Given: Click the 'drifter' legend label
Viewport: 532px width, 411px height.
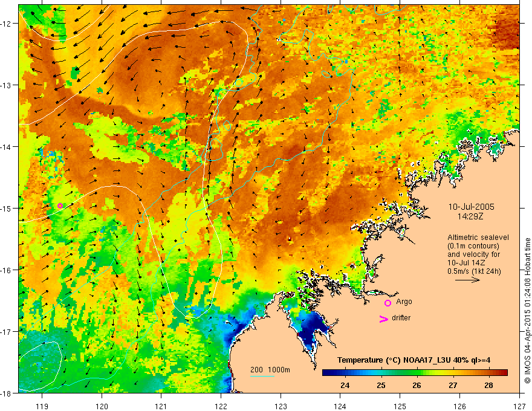Looking at the screenshot, I should point(401,318).
